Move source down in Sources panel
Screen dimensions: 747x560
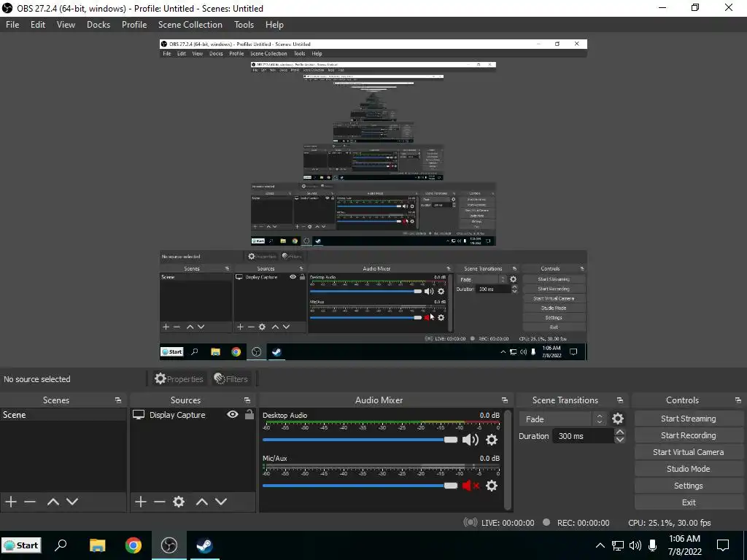[221, 502]
